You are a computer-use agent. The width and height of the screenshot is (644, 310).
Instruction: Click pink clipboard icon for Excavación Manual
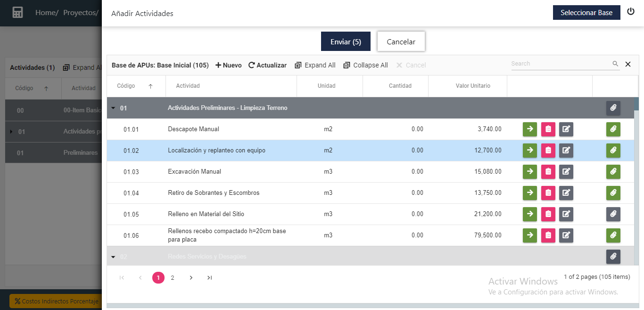pos(548,172)
